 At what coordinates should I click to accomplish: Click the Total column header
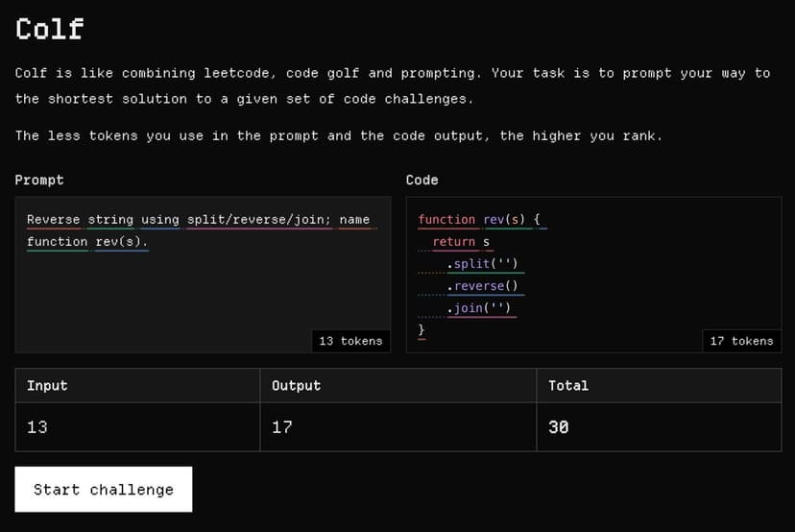(567, 385)
